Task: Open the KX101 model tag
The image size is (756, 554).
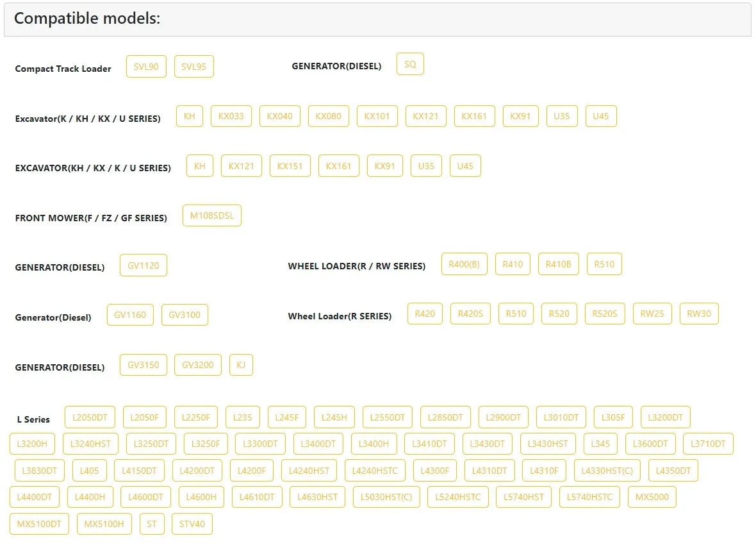Action: click(x=377, y=116)
